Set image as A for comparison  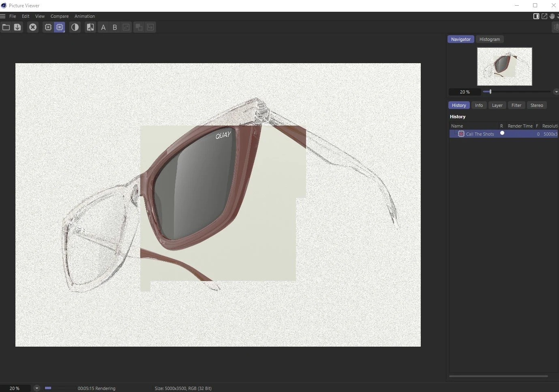(103, 27)
